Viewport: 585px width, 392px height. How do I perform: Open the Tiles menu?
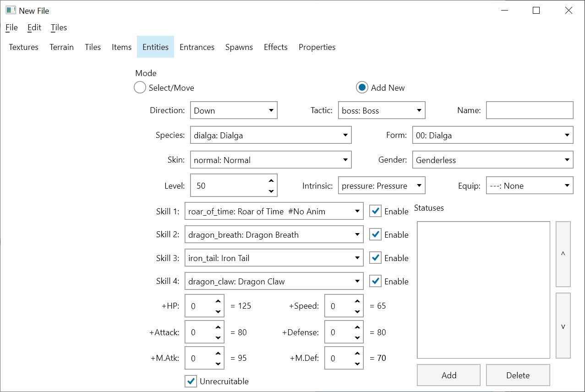(59, 27)
